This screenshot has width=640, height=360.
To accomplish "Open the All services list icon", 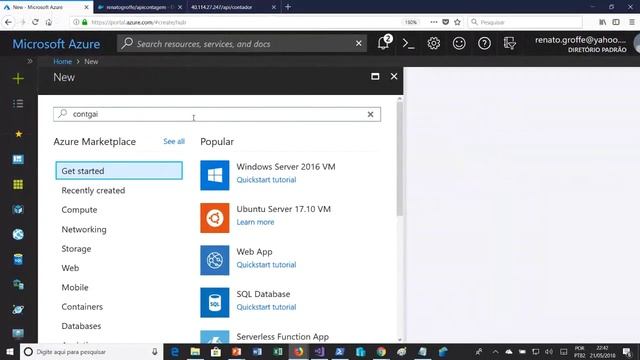I will click(x=18, y=104).
